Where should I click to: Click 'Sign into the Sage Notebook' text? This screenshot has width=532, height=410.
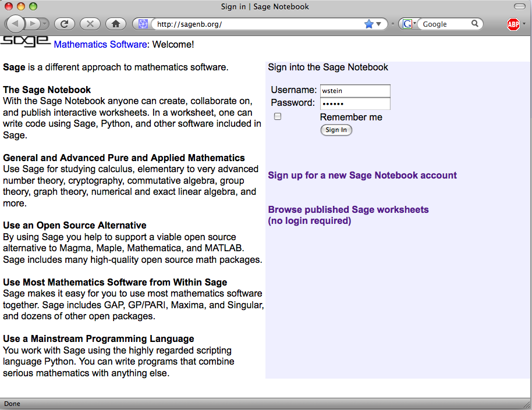328,67
